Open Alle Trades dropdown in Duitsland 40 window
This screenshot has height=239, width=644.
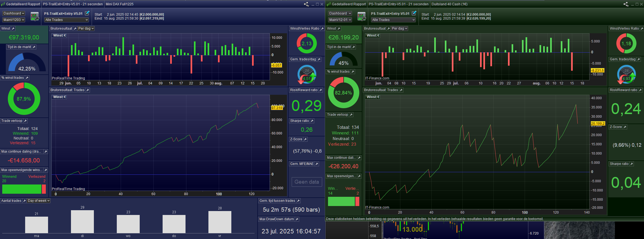[393, 20]
